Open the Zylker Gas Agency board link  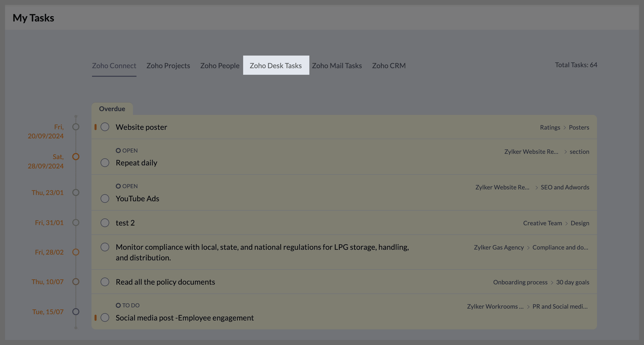click(x=499, y=248)
